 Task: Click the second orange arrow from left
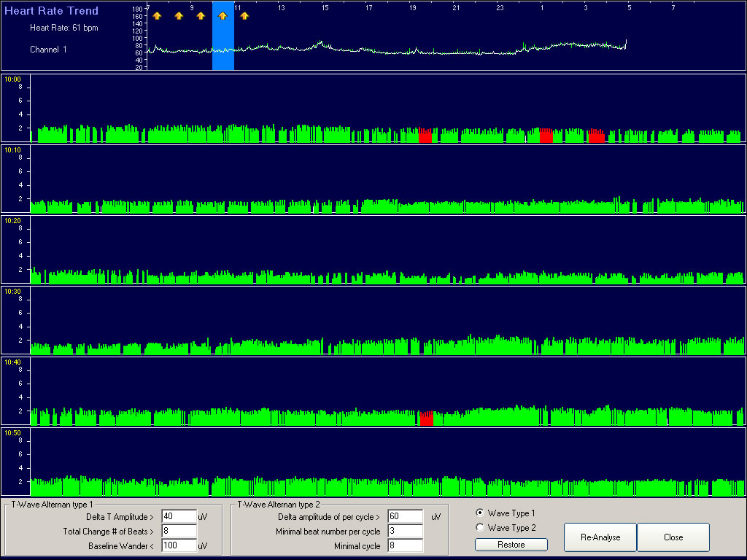[x=179, y=15]
